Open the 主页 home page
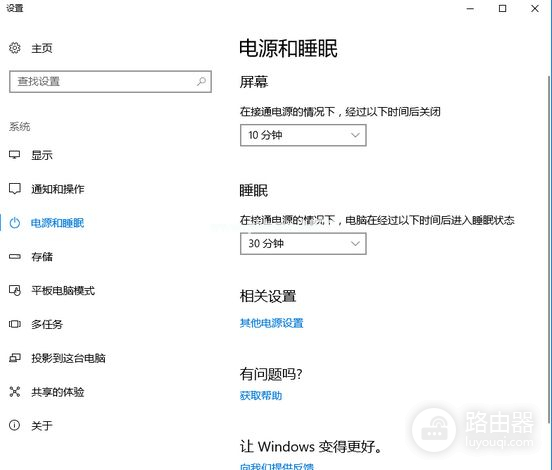 coord(42,48)
